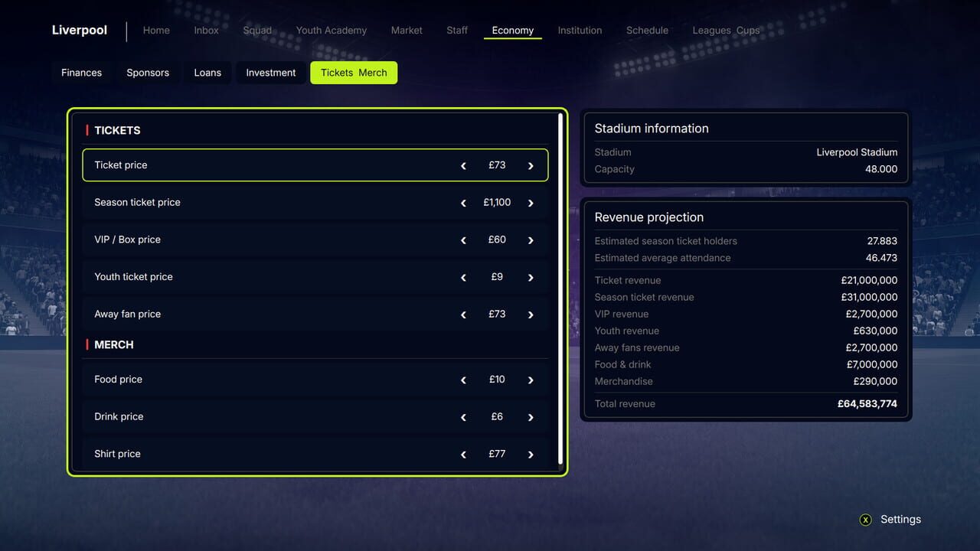This screenshot has width=980, height=551.
Task: Decrease VIP / Box price left arrow
Action: point(463,240)
